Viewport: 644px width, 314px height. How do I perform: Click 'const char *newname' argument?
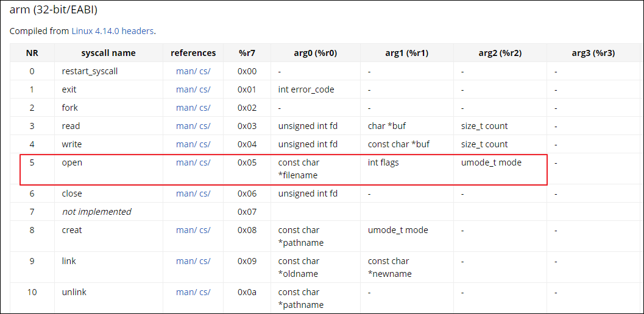pos(390,267)
